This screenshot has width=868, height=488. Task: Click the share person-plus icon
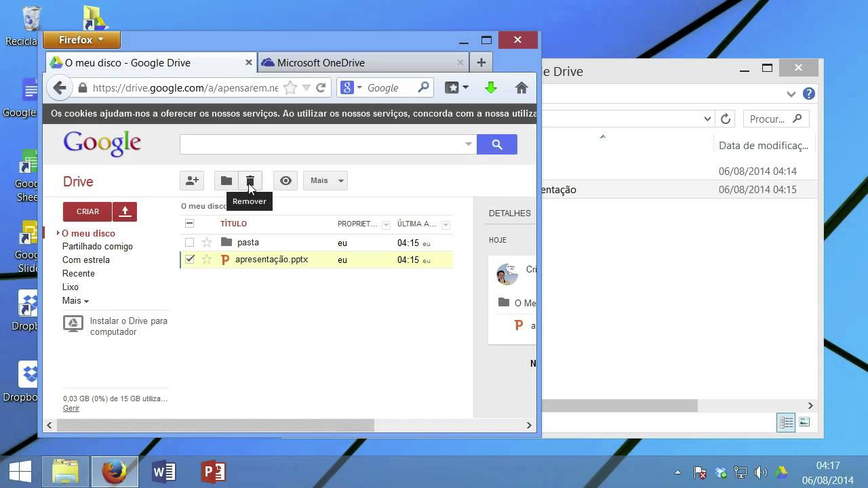(192, 180)
